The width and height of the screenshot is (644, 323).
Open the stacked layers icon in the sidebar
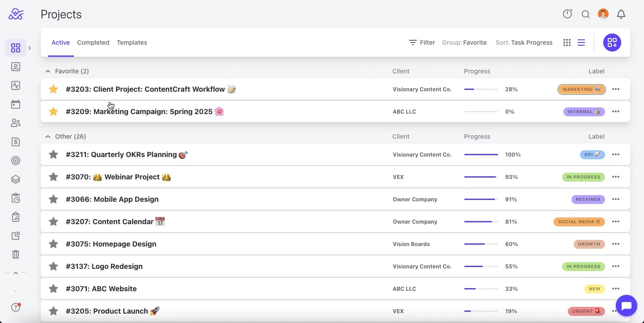(16, 179)
